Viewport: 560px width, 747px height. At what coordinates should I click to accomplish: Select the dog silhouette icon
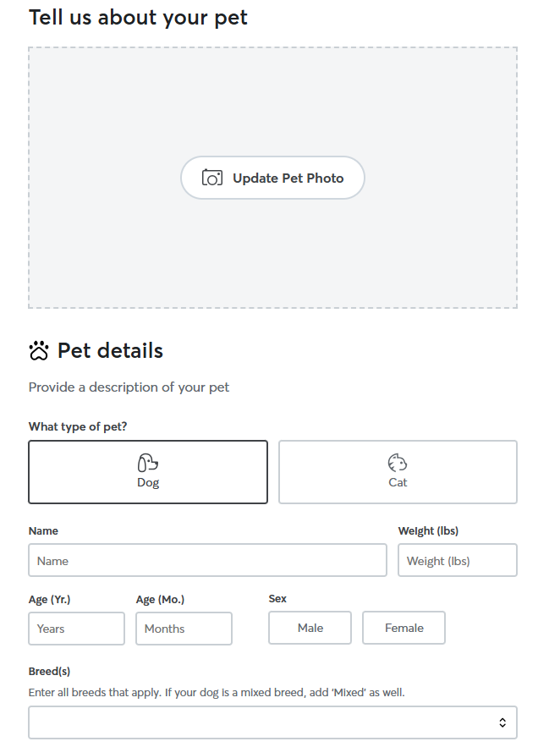[148, 463]
